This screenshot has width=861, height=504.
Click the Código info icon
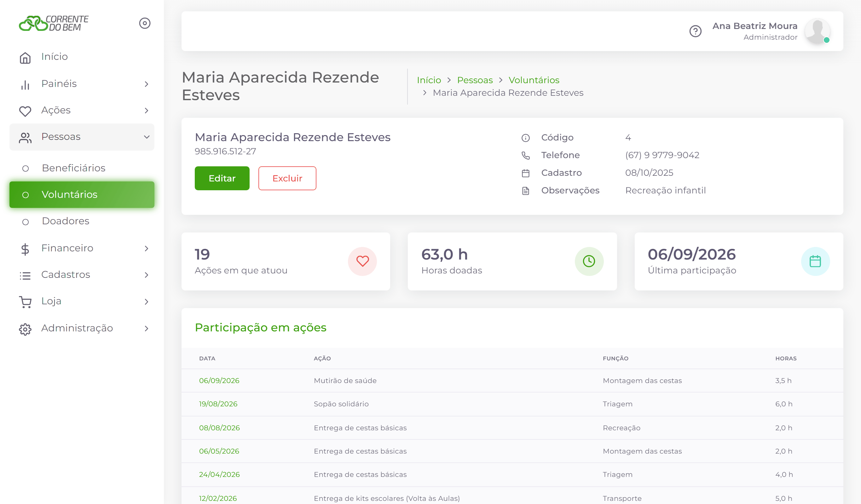tap(525, 138)
